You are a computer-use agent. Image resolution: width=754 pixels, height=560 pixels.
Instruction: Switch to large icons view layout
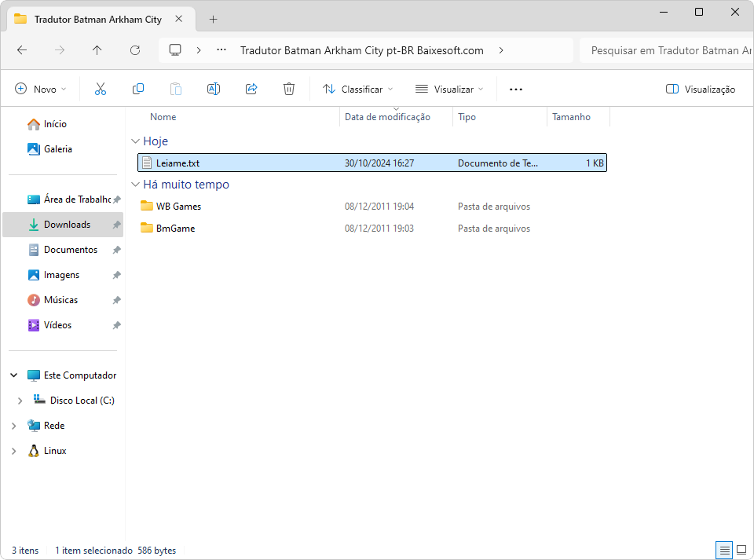tap(741, 550)
